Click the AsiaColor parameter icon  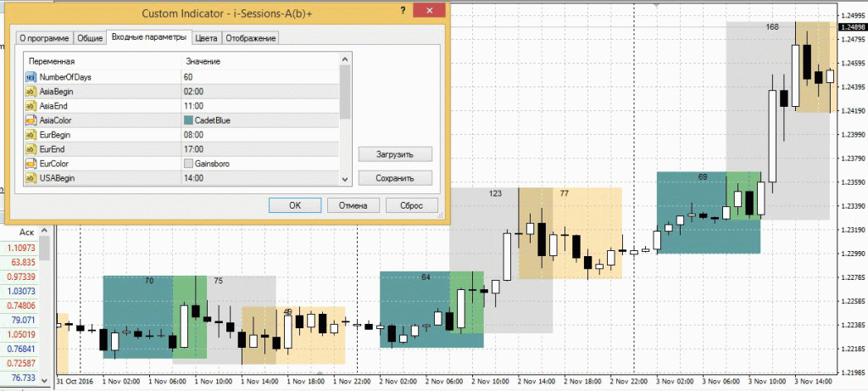pyautogui.click(x=31, y=120)
